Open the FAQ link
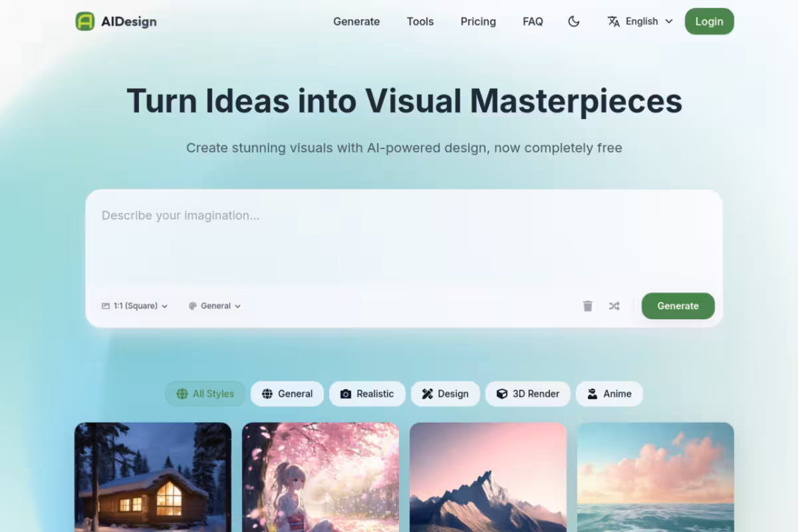This screenshot has height=532, width=798. [x=533, y=21]
